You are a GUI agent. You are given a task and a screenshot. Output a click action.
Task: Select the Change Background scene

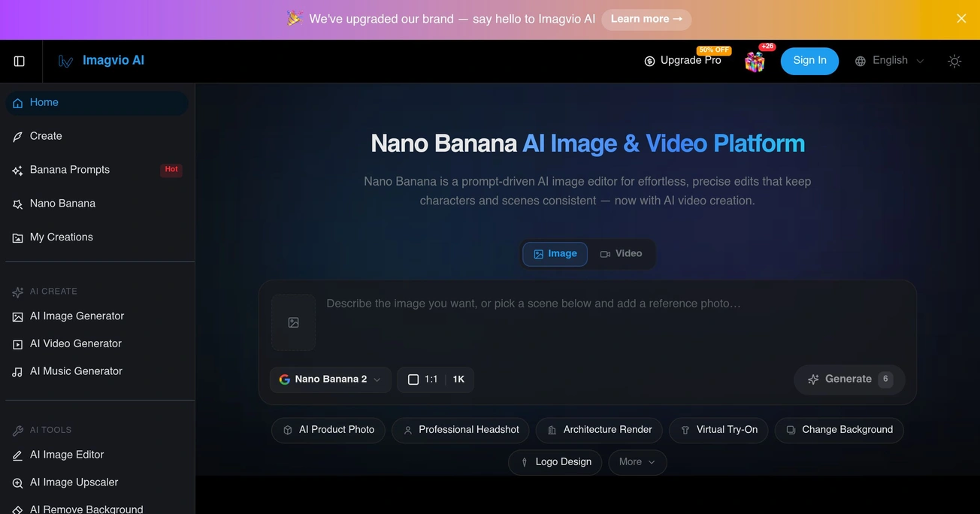839,430
